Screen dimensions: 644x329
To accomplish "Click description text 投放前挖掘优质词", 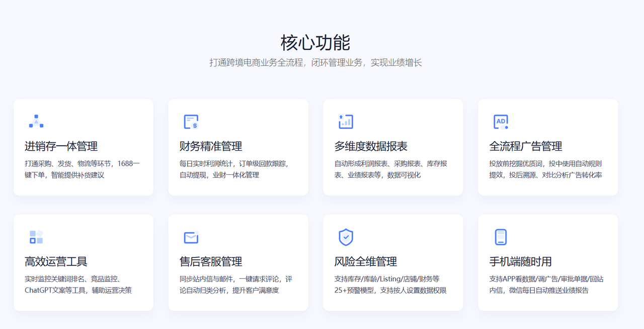I will (517, 164).
